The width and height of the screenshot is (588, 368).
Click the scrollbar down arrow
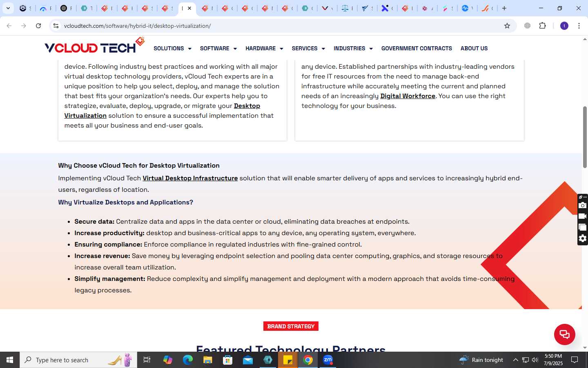click(585, 348)
